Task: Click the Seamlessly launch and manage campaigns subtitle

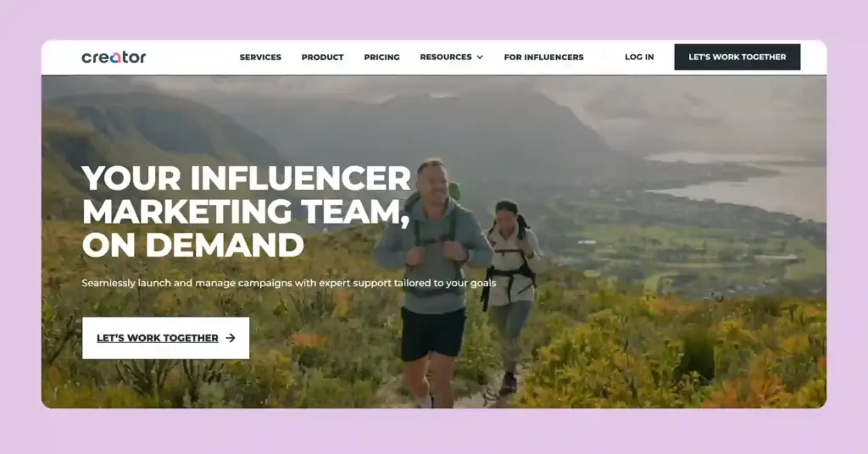Action: coord(289,283)
